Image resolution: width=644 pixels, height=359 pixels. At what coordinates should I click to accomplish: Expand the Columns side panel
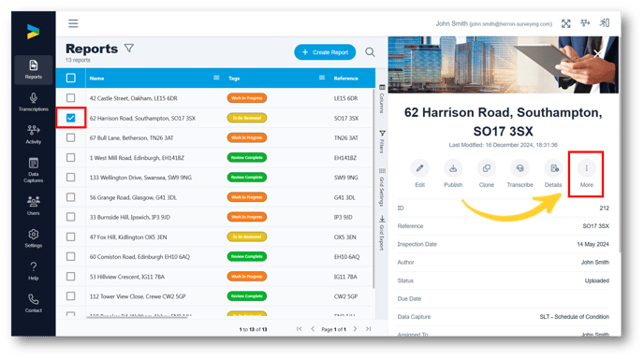pos(382,99)
